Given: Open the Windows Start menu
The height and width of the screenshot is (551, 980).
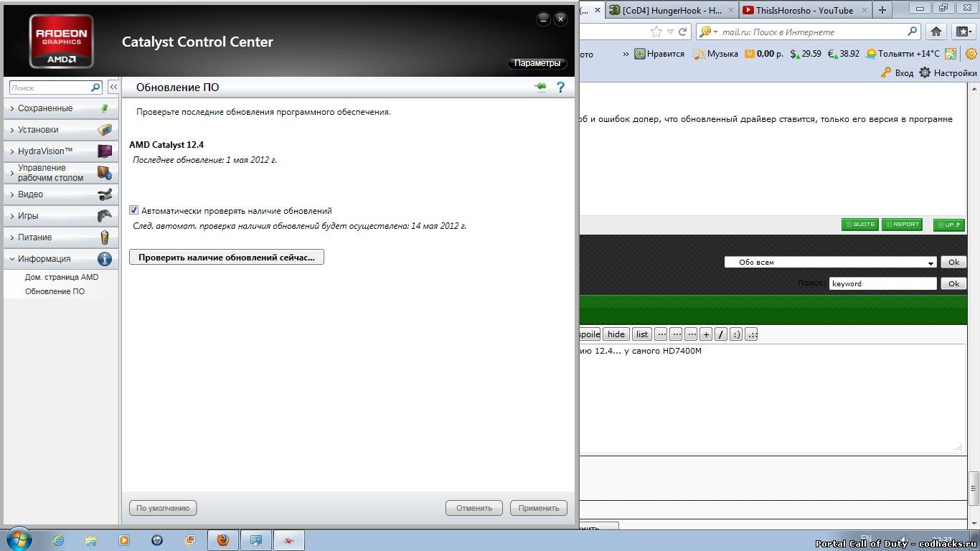Looking at the screenshot, I should (x=19, y=540).
